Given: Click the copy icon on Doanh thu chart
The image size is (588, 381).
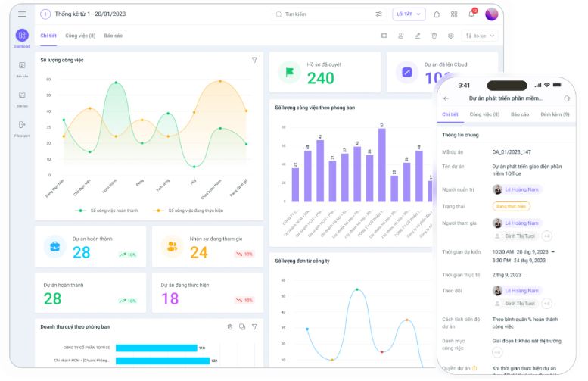Looking at the screenshot, I should 242,327.
